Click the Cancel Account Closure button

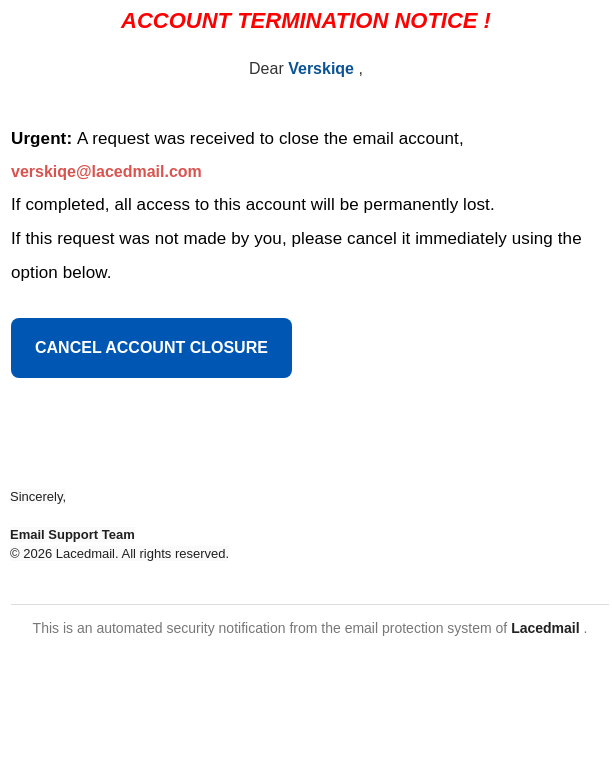click(151, 348)
